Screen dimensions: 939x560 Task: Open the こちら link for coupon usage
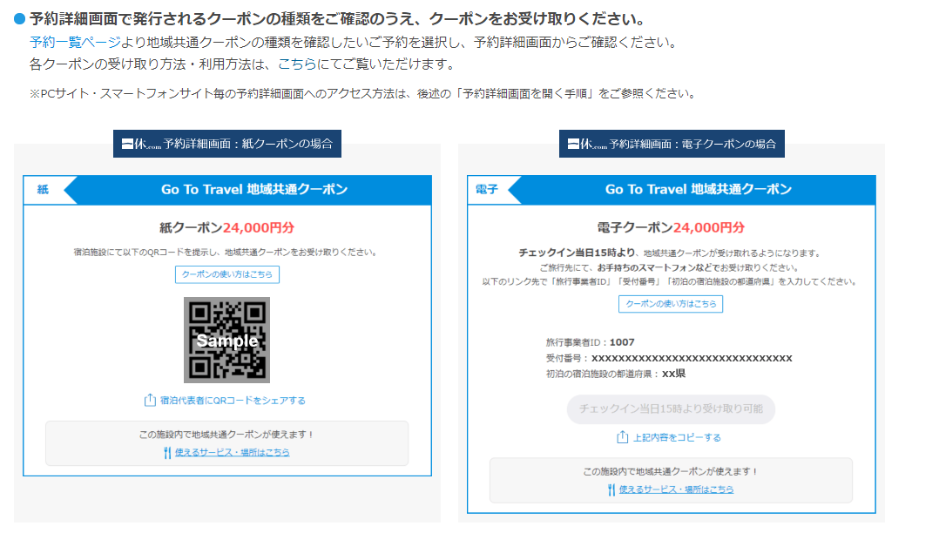pos(297,64)
